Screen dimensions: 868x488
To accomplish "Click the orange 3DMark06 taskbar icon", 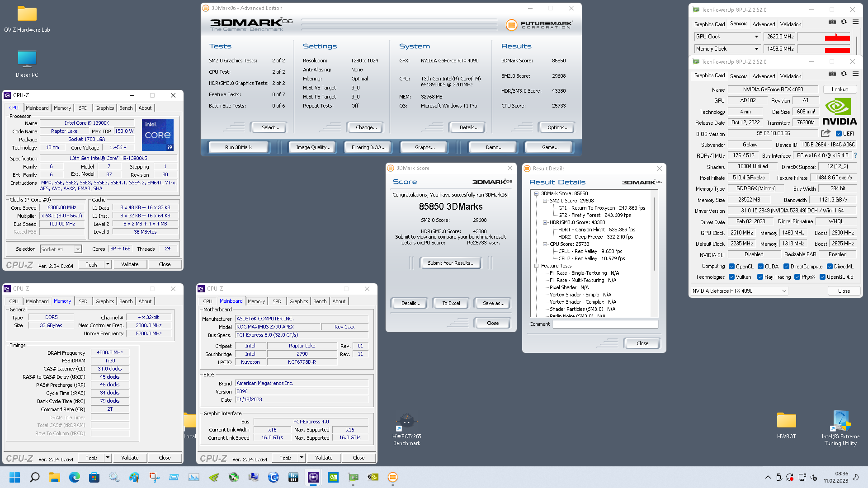I will 393,477.
